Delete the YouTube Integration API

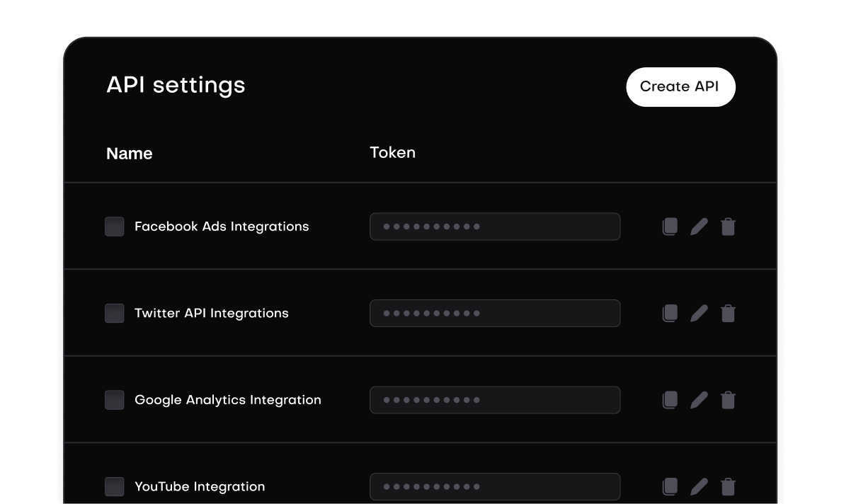728,486
